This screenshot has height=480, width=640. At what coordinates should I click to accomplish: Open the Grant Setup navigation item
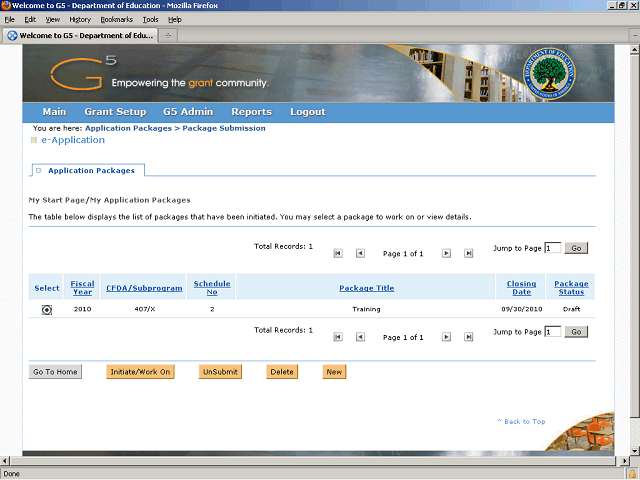tap(115, 112)
